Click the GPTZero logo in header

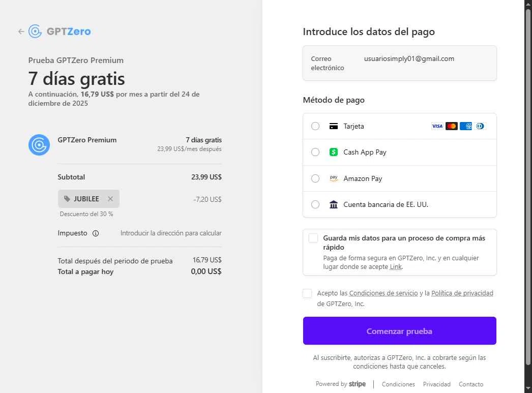(60, 32)
